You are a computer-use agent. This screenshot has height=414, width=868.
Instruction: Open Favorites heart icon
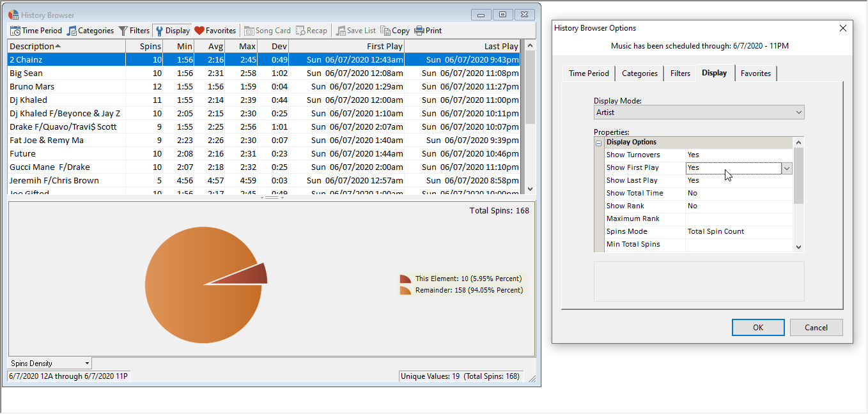199,31
